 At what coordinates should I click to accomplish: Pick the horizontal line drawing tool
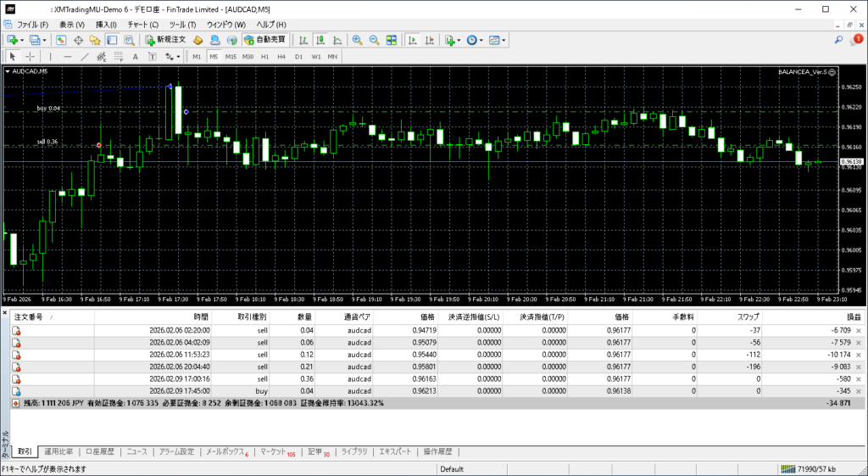pos(68,57)
